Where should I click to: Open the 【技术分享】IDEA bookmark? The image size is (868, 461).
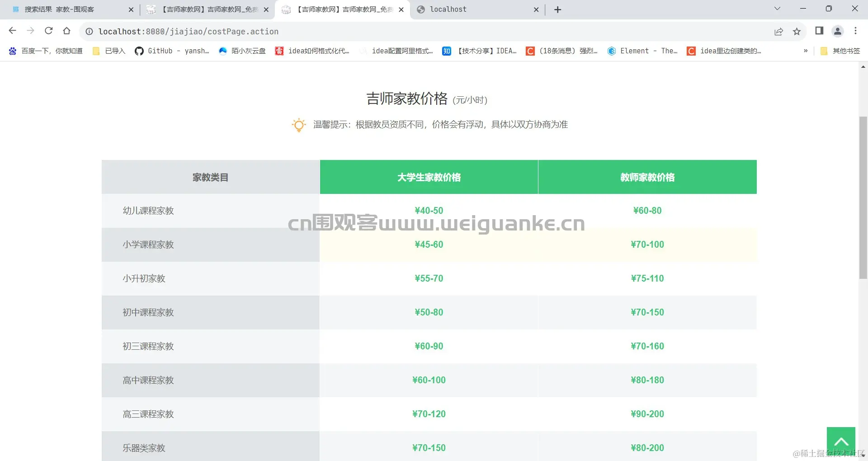pos(480,51)
